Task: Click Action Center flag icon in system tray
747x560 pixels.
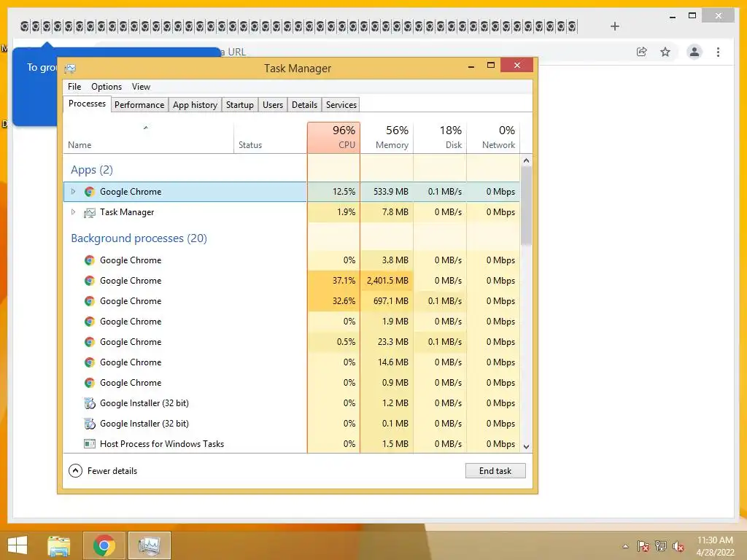Action: point(643,546)
